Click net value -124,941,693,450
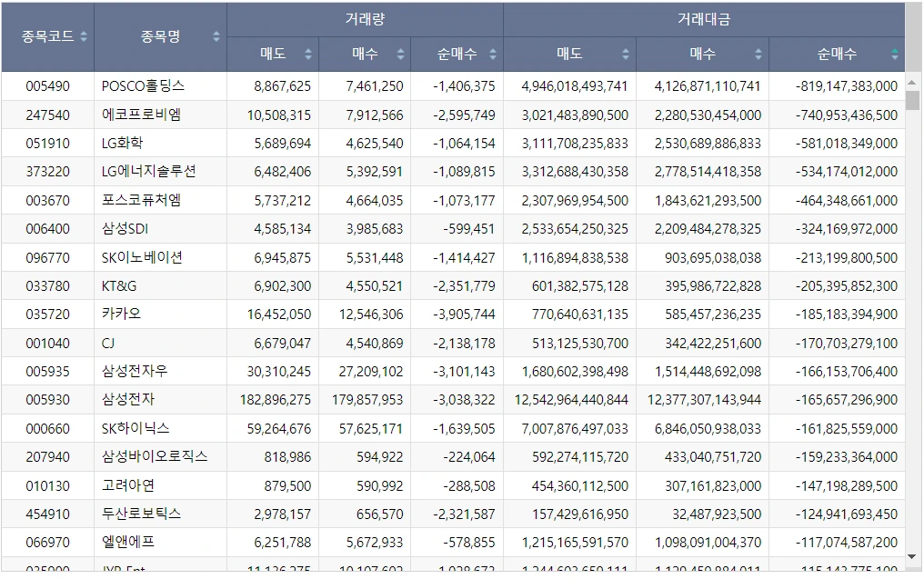 (x=846, y=514)
